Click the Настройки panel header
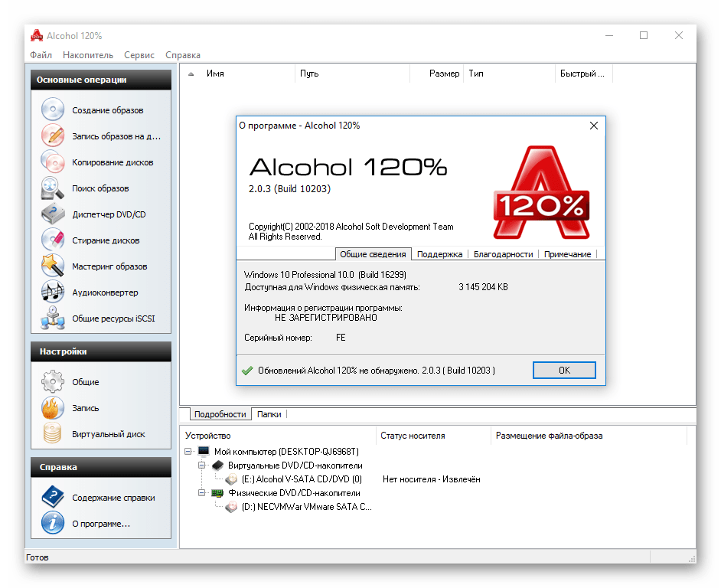The height and width of the screenshot is (588, 721). 101,351
